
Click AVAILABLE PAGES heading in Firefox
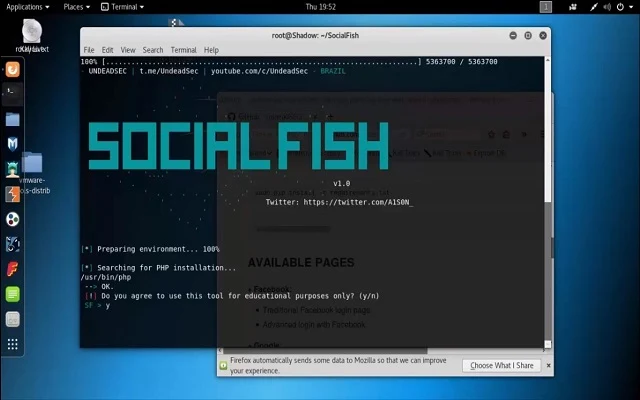301,262
